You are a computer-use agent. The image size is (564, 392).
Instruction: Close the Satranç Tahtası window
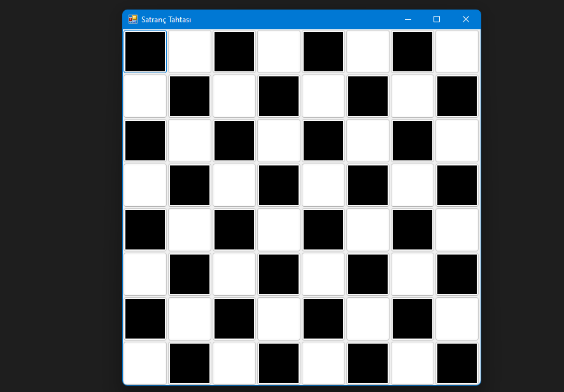465,19
